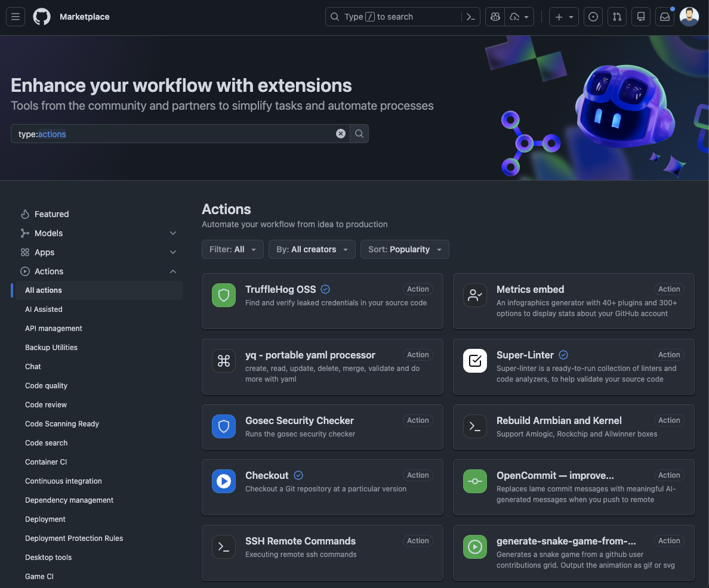
Task: Collapse the Actions section in the sidebar
Action: 173,271
